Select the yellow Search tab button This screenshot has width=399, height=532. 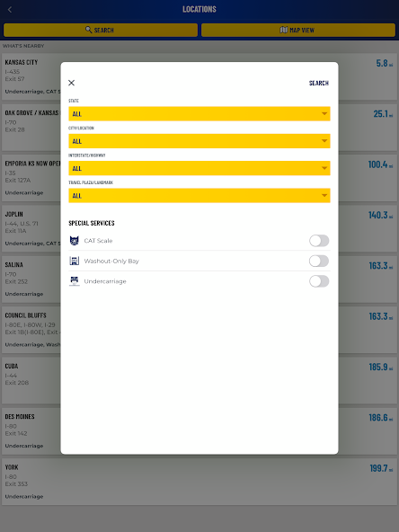(101, 30)
